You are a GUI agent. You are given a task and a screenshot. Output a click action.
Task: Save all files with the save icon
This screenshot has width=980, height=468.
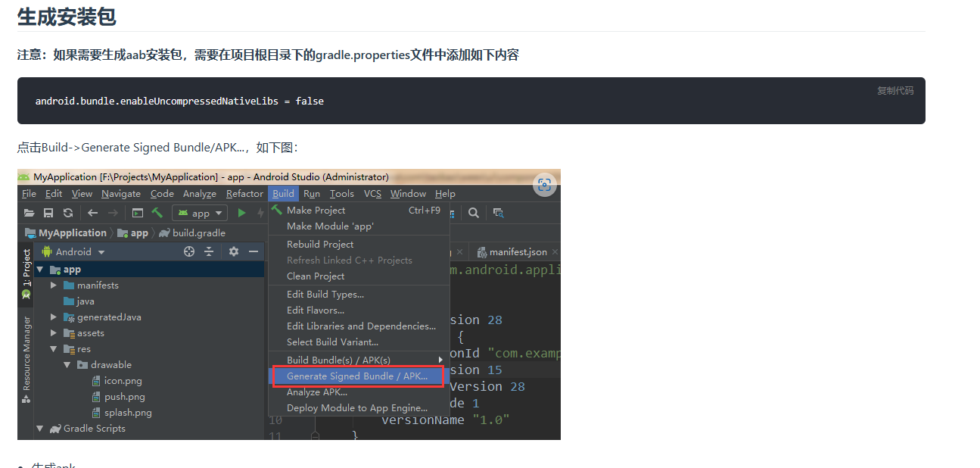pos(48,213)
